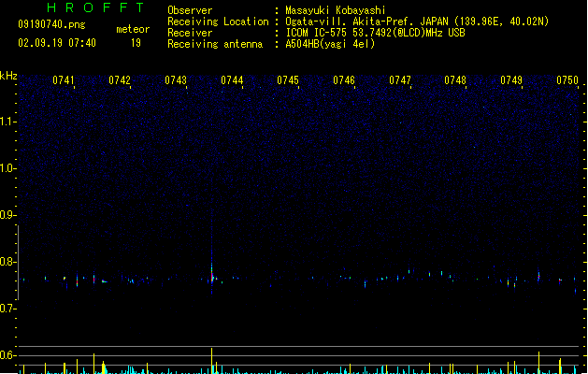Screen dimensions: 588x374
Task: Click antenna value A504HB(yagi 4el)
Action: [330, 44]
